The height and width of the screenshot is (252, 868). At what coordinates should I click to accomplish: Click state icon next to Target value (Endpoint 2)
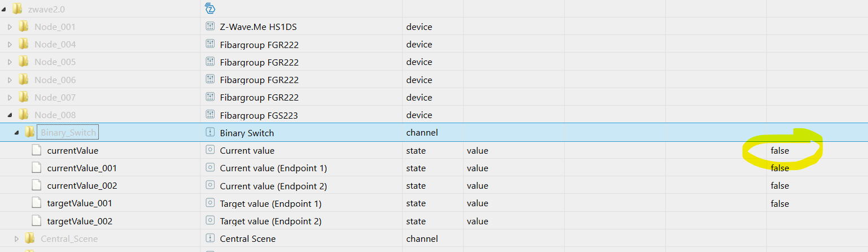(210, 221)
